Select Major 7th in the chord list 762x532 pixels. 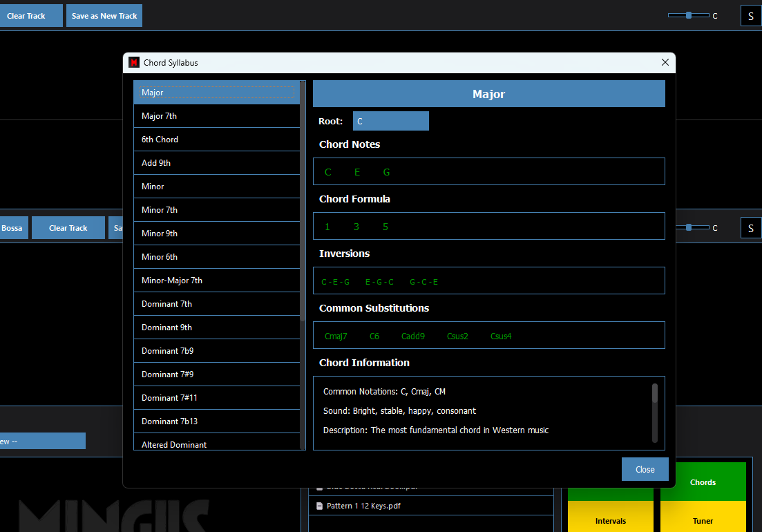pyautogui.click(x=216, y=116)
